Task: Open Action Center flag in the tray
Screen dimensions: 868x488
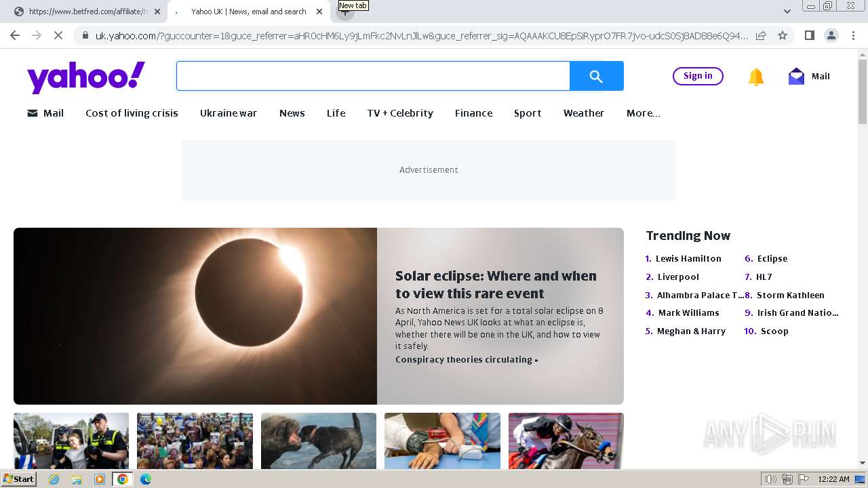Action: pyautogui.click(x=804, y=479)
